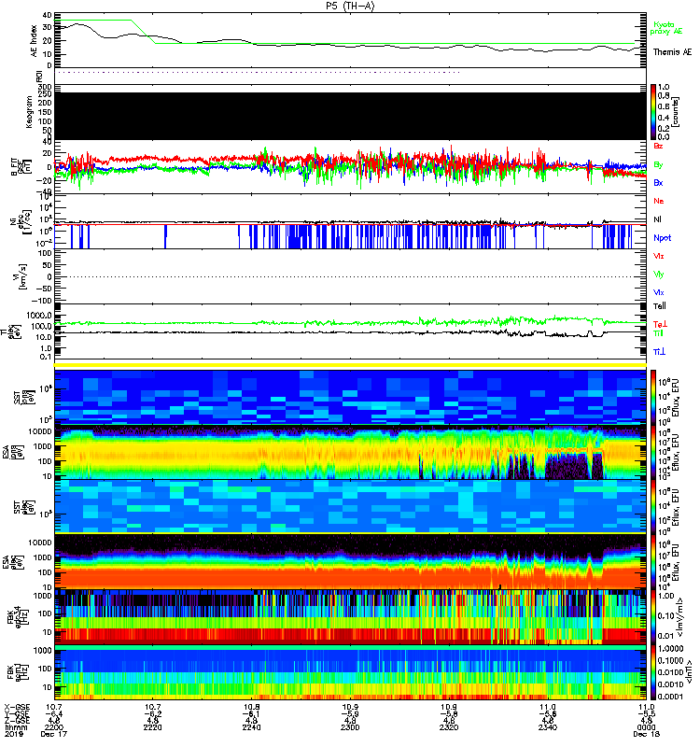Click the blue Ti⊥ temperature legend label
The width and height of the screenshot is (700, 747).
point(659,352)
